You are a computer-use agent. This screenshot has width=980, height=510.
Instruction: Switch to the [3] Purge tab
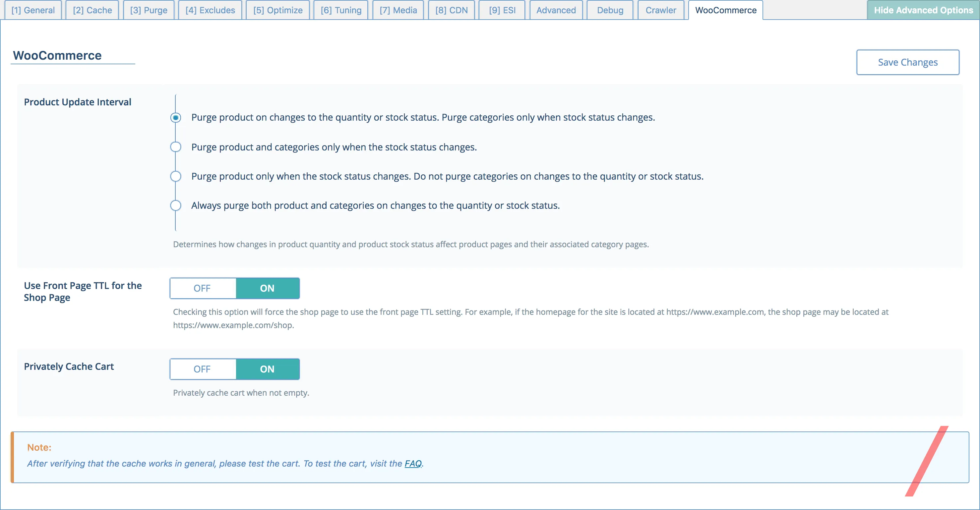(x=149, y=10)
